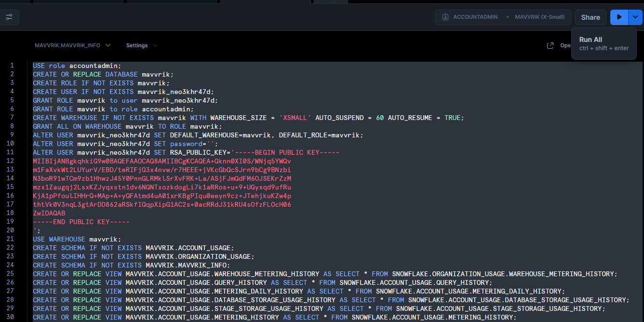The height and width of the screenshot is (322, 644).
Task: Expand the MAVVRIK.MAVVRIK_INFO schema selector
Action: coord(72,45)
